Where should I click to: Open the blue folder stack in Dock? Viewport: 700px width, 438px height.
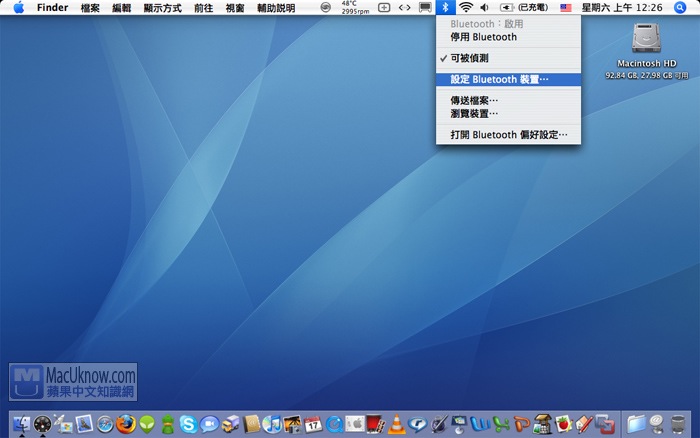[636, 424]
